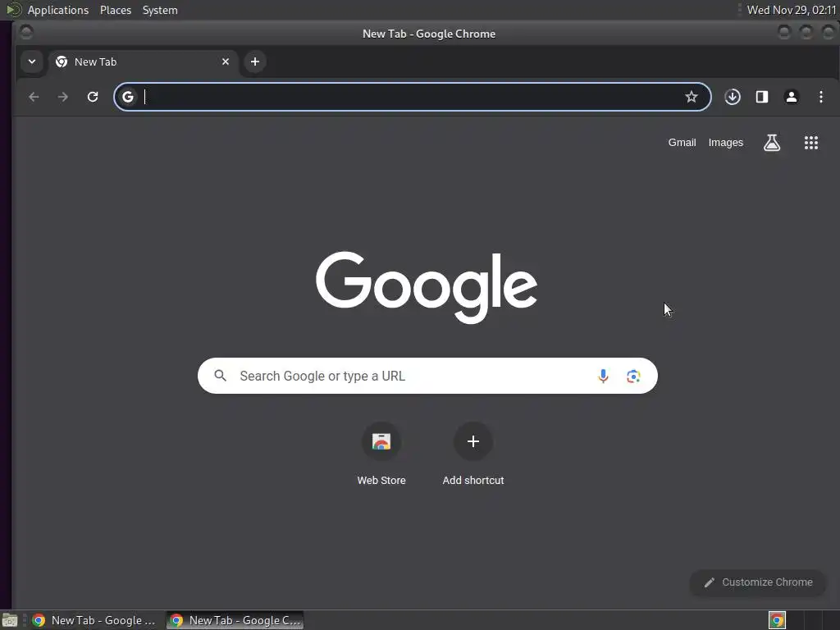The width and height of the screenshot is (840, 630).
Task: Bookmark this tab with the star icon
Action: [691, 97]
